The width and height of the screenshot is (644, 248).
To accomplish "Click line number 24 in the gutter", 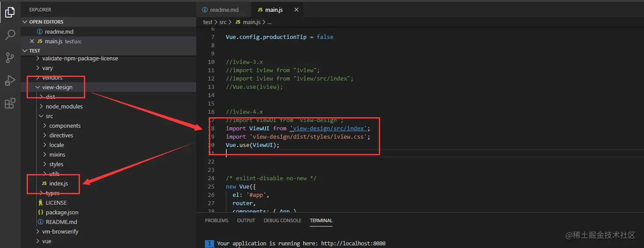I will pos(211,178).
